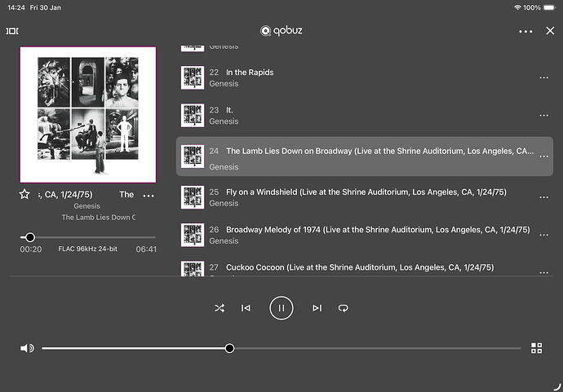Skip to next track

pos(317,308)
